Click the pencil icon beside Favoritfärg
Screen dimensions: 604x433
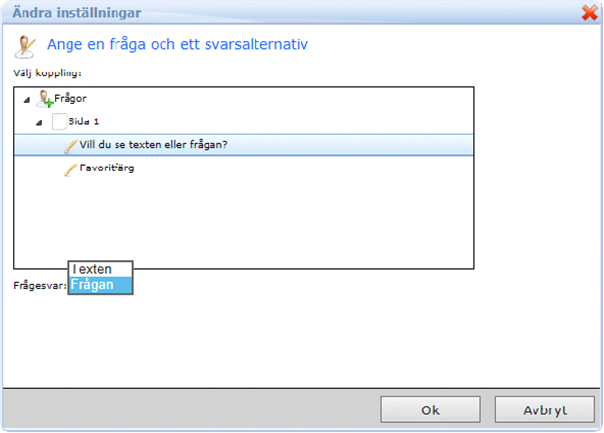[x=70, y=169]
